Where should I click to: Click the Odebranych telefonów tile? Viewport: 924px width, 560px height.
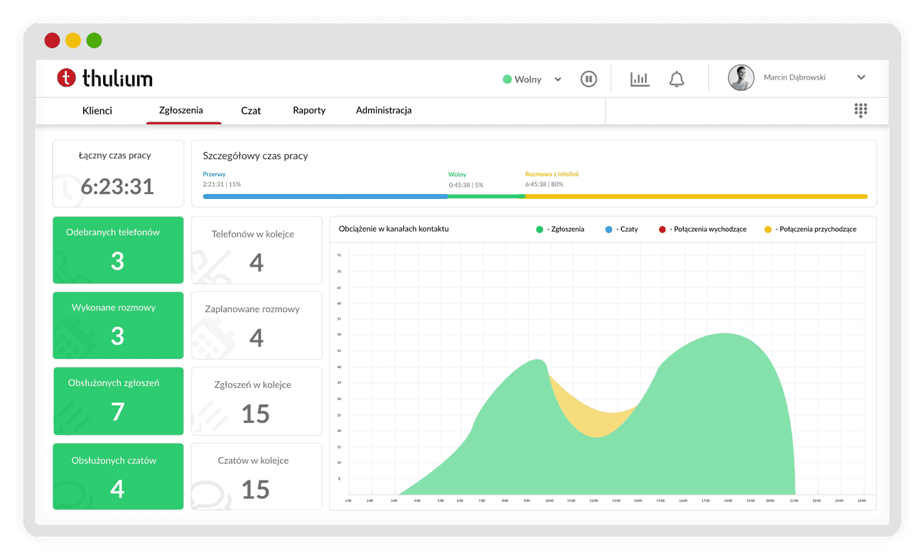[118, 250]
